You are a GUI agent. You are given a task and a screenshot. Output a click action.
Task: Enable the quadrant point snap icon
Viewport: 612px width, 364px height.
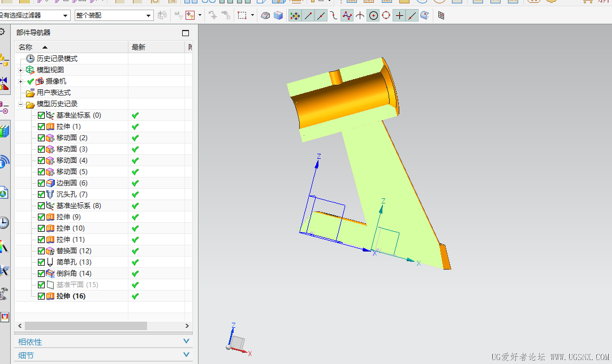(386, 16)
